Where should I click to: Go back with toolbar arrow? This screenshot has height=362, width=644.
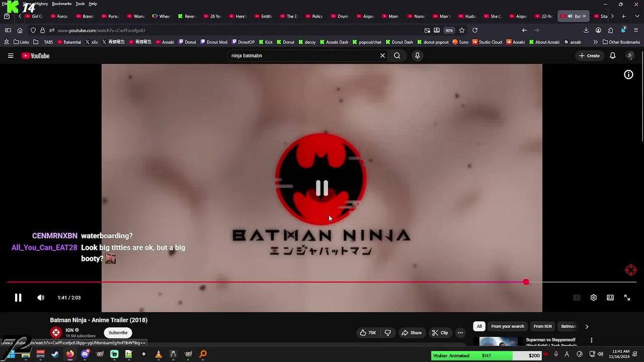point(525,30)
